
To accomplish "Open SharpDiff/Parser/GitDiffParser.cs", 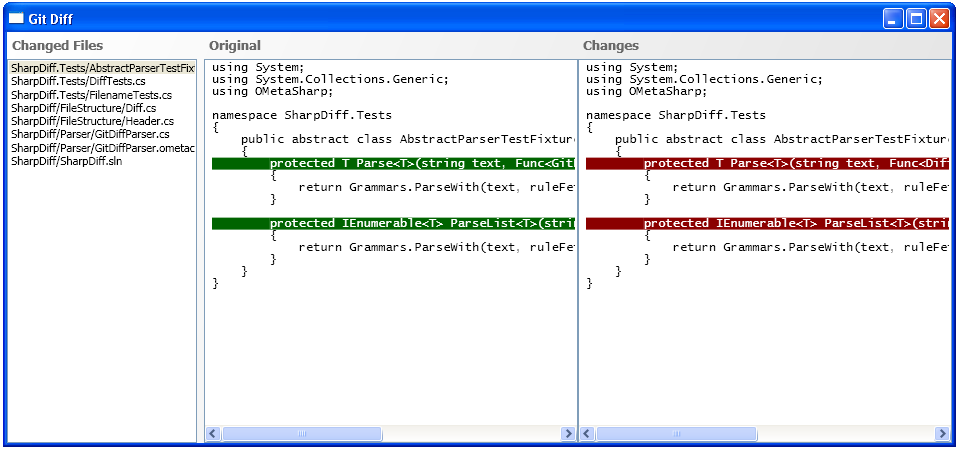I will [90, 134].
